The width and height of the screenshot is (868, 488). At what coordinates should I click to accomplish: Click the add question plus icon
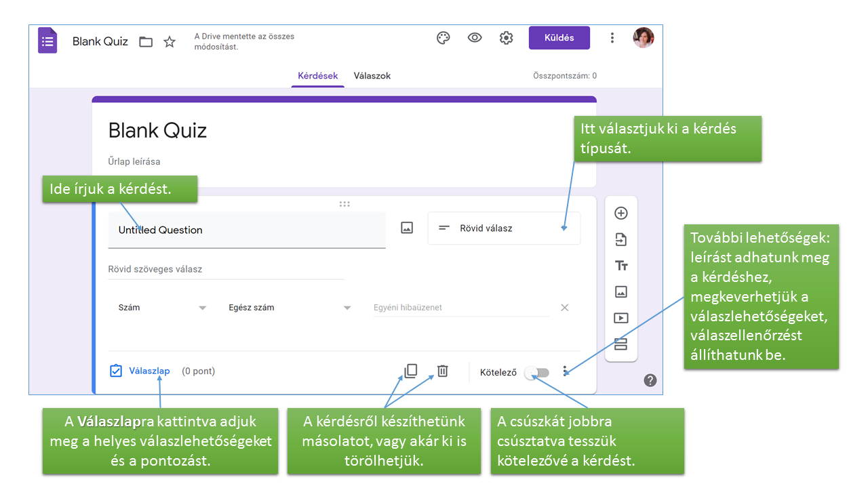click(x=620, y=213)
